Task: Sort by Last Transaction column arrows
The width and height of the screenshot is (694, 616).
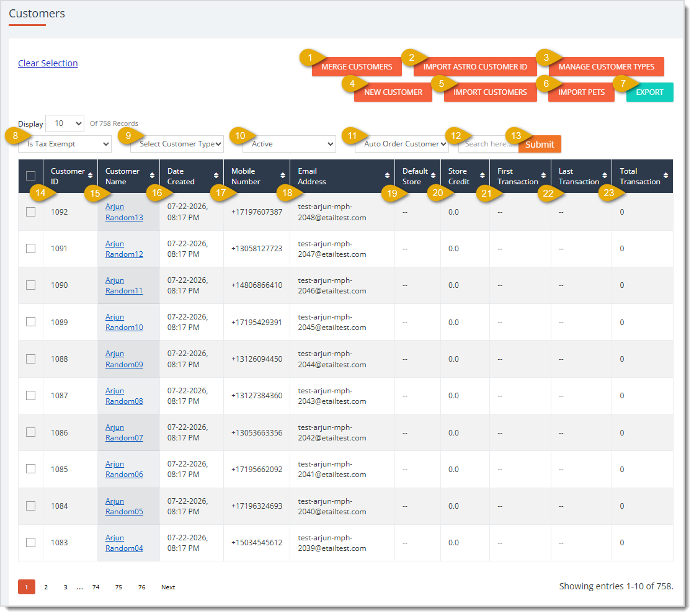Action: tap(605, 176)
